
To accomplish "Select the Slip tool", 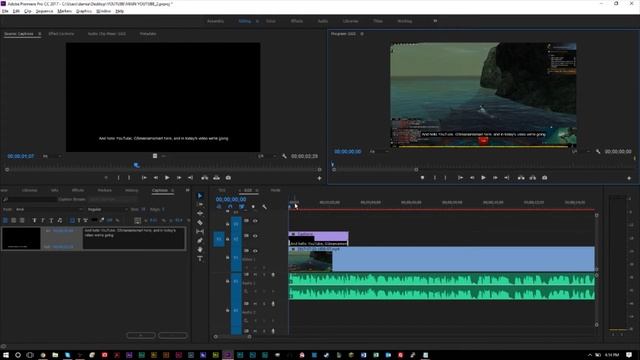I will point(200,231).
